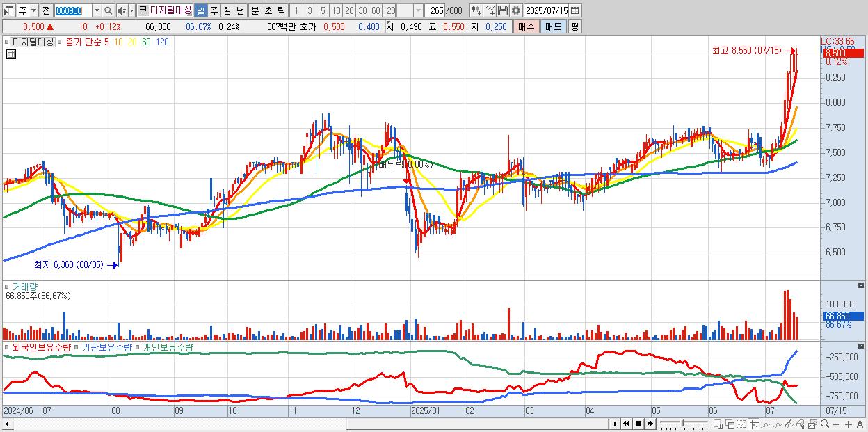
Task: Open the calendar date picker icon
Action: click(x=575, y=10)
